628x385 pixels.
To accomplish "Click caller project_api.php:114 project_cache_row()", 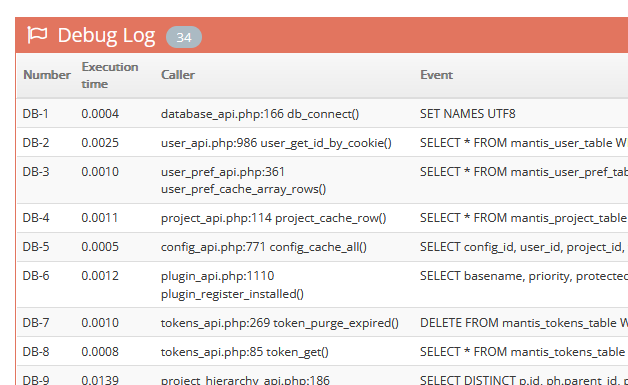I will click(274, 218).
